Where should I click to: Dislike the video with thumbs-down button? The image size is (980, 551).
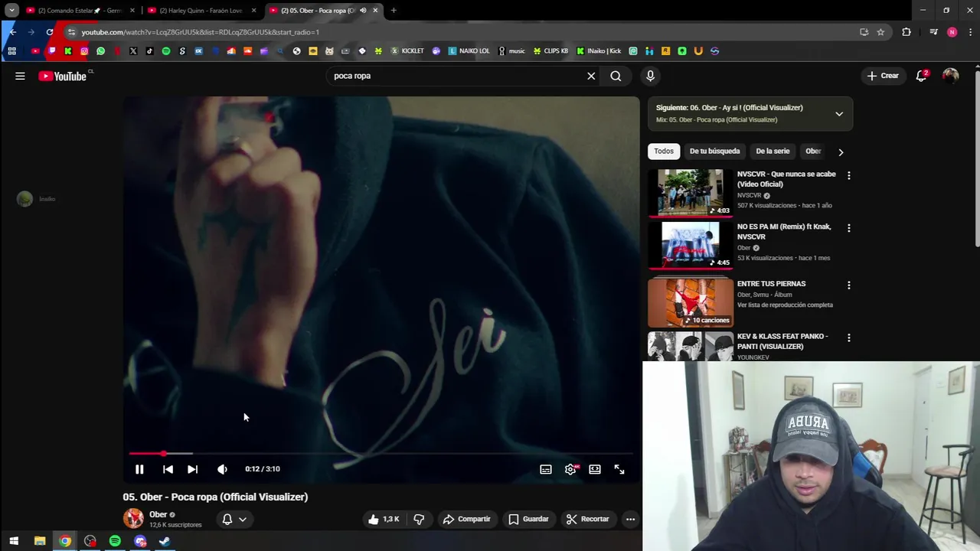(419, 520)
